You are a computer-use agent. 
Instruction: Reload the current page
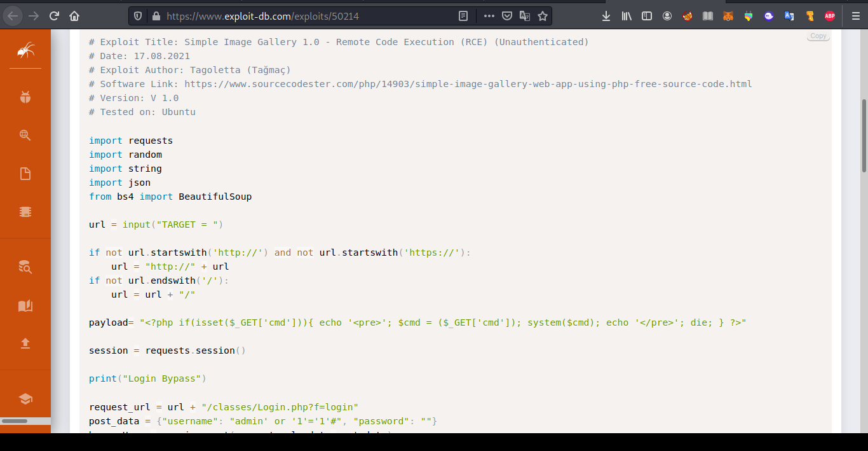pyautogui.click(x=55, y=16)
